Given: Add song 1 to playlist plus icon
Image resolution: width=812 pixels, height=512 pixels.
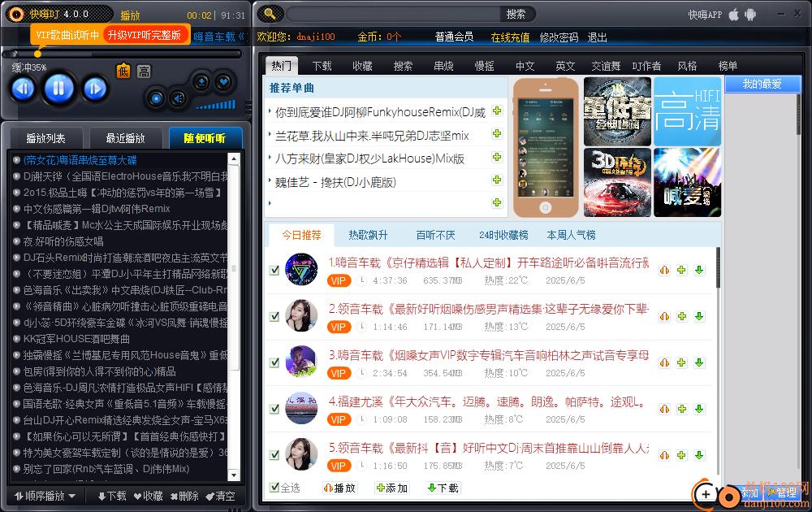Looking at the screenshot, I should [681, 270].
